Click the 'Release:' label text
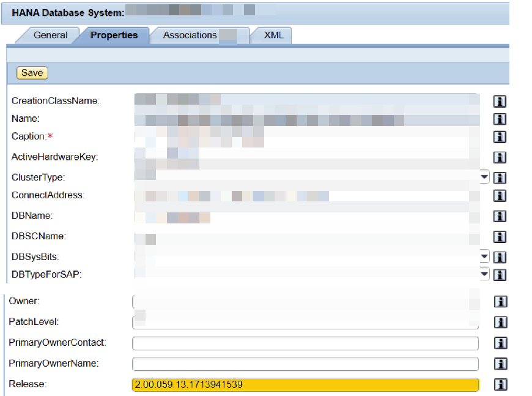Viewport: 532px width, 396px height. 28,384
